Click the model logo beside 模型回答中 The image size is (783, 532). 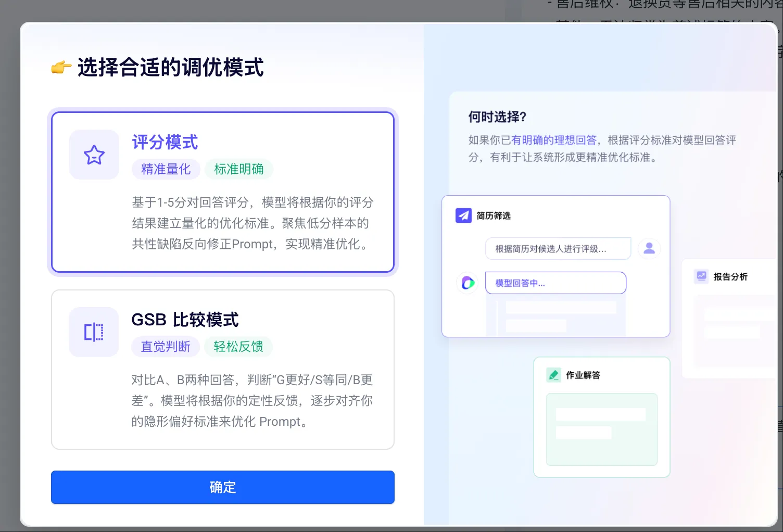[468, 283]
